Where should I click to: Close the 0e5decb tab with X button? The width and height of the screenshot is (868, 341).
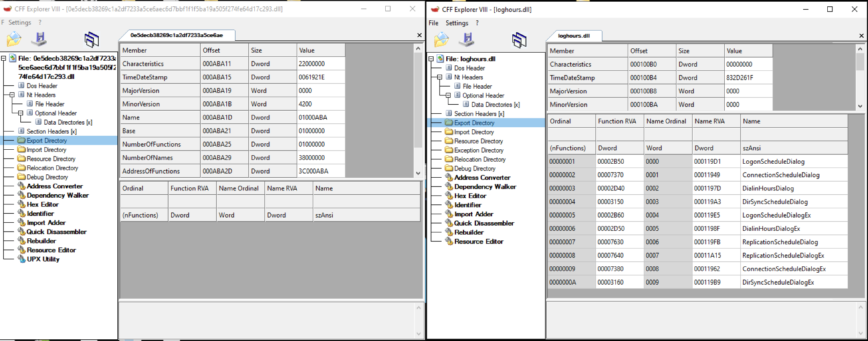click(419, 35)
